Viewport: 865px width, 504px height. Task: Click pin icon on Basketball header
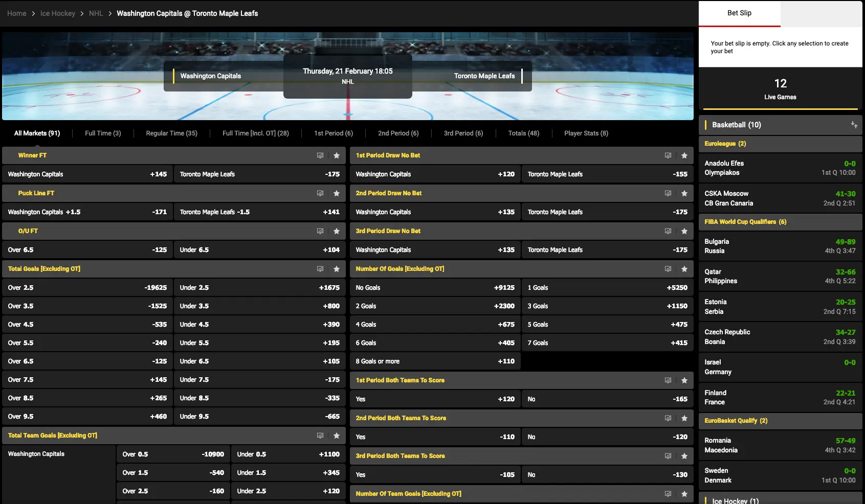coord(854,125)
